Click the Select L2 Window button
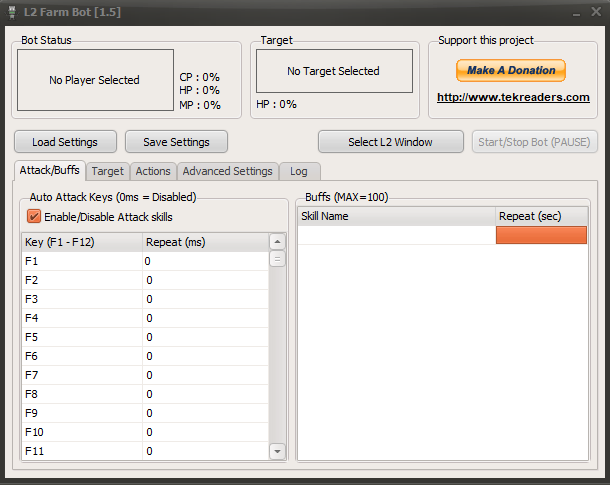This screenshot has width=610, height=485. tap(390, 142)
